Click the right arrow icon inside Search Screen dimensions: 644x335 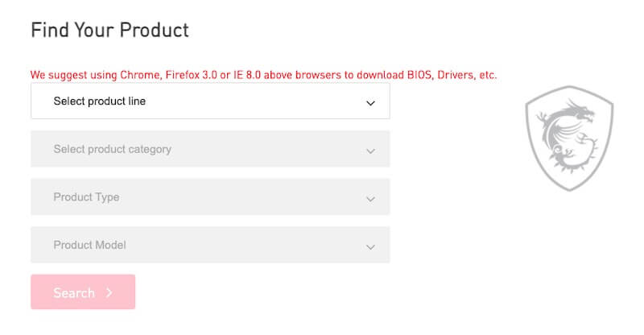tap(109, 293)
